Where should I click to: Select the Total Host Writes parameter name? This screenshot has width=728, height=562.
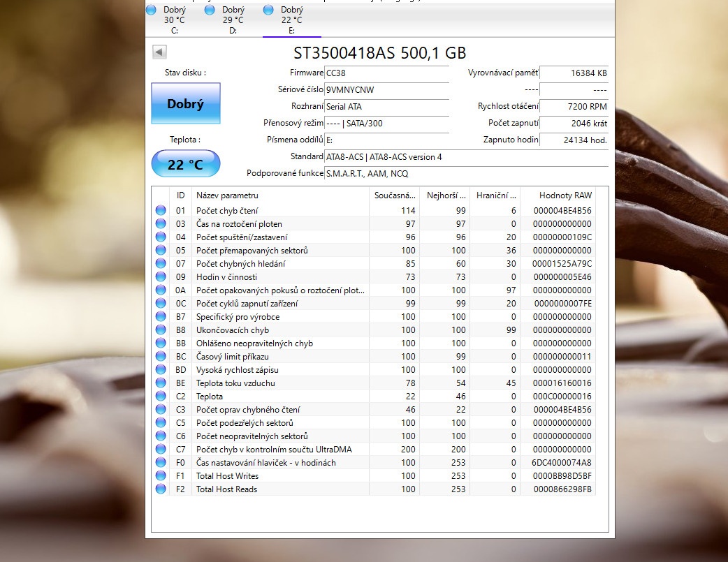pos(227,476)
